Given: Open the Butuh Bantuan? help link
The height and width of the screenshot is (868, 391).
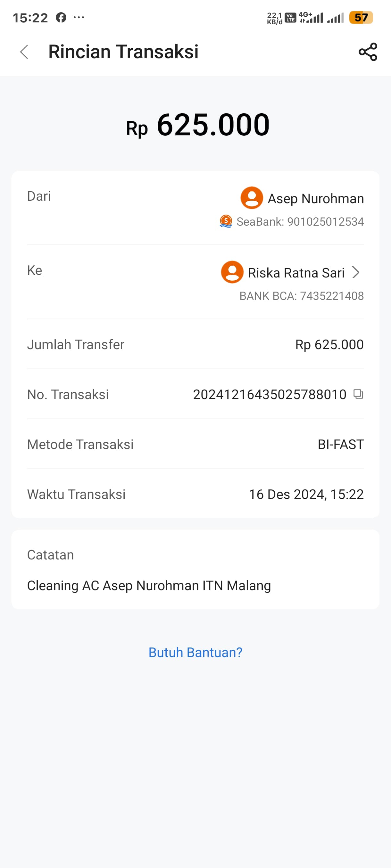Looking at the screenshot, I should click(x=195, y=652).
